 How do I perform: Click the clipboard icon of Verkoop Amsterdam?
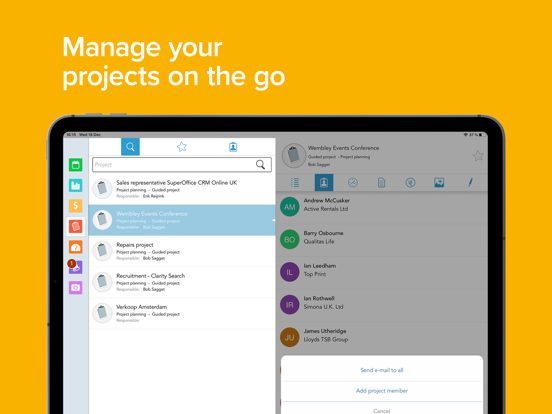point(102,313)
